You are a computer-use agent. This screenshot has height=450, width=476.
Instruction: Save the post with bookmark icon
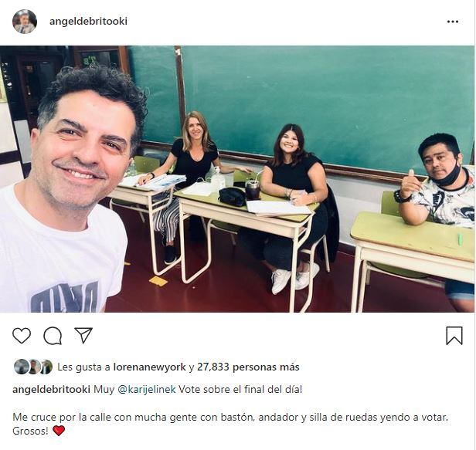point(454,336)
